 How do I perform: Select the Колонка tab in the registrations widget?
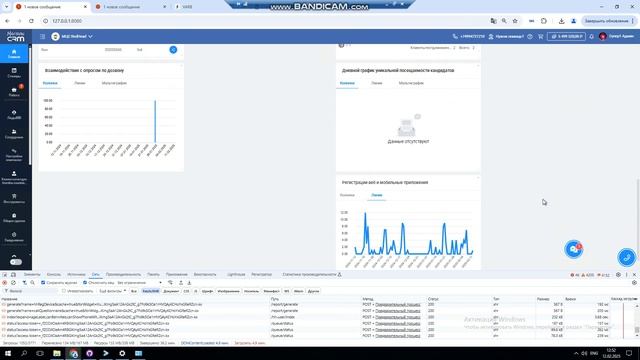click(x=347, y=195)
